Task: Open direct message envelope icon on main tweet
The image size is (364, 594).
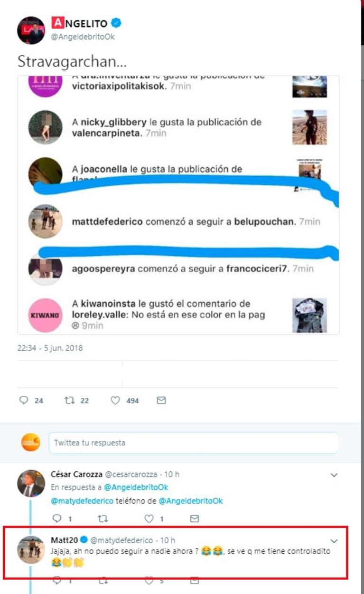Action: pos(161,401)
